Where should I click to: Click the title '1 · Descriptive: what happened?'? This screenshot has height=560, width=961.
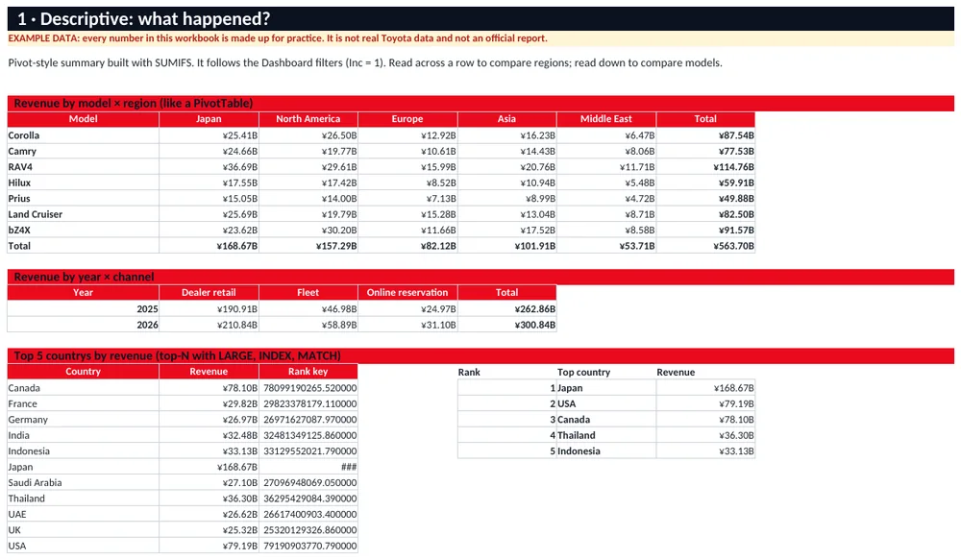(x=143, y=19)
